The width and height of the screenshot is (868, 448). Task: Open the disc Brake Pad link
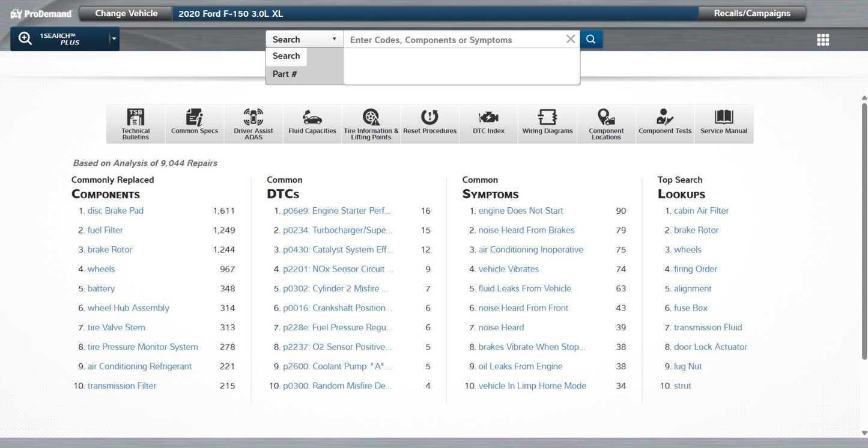115,211
